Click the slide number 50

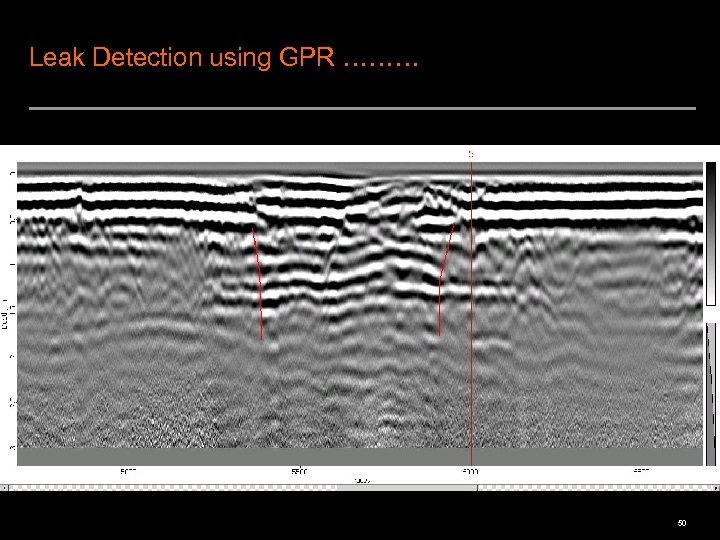pos(682,523)
